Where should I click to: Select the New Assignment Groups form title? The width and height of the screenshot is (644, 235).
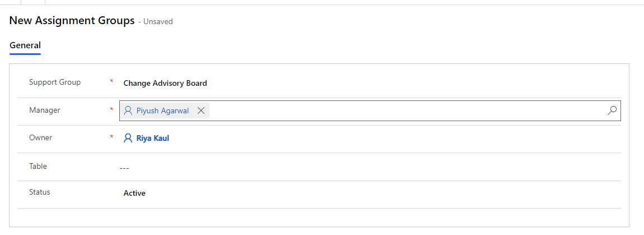click(72, 20)
